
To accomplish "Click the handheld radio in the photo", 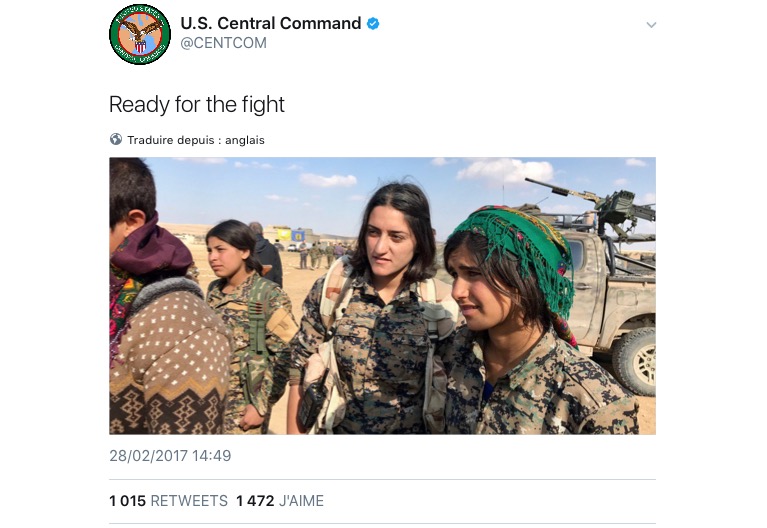I will tap(312, 401).
